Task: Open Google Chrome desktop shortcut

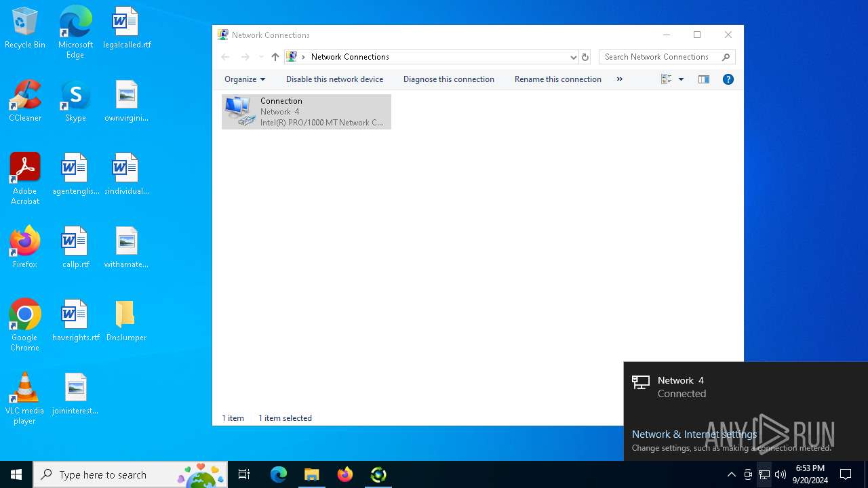Action: tap(25, 325)
